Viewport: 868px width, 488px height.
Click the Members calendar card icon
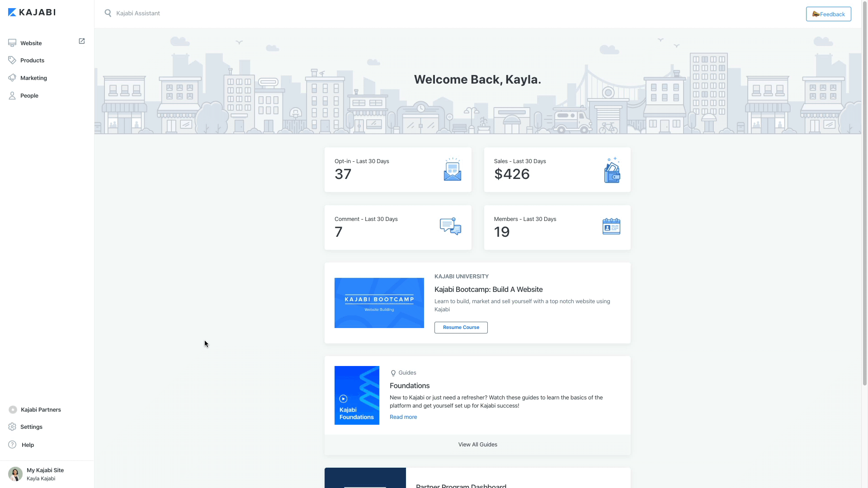(611, 226)
